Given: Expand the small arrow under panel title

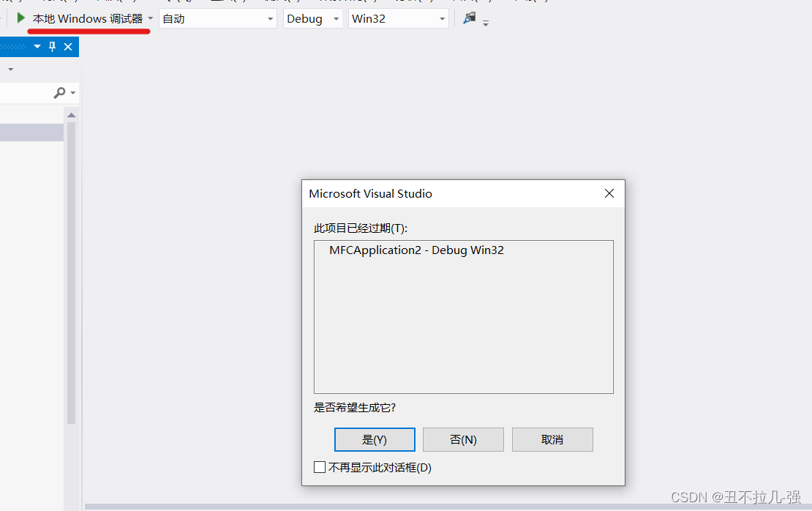Looking at the screenshot, I should point(10,69).
